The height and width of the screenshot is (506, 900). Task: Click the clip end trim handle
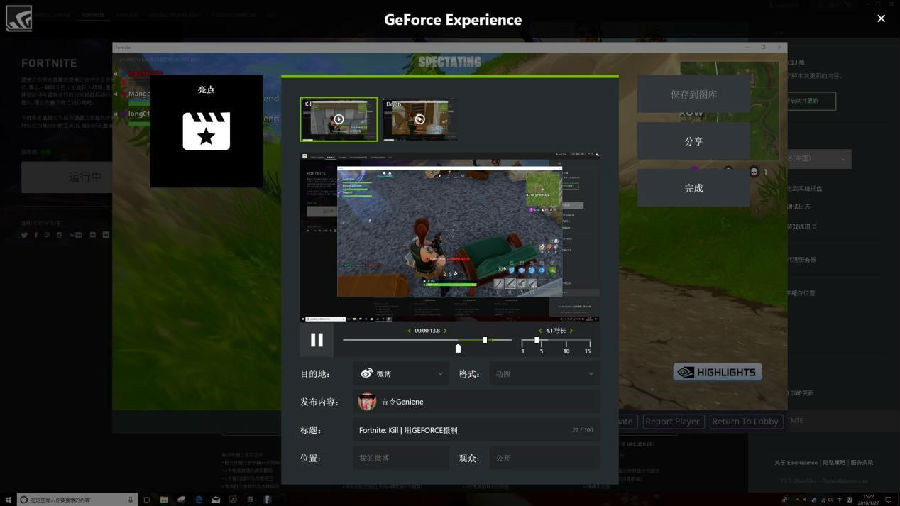click(x=485, y=340)
